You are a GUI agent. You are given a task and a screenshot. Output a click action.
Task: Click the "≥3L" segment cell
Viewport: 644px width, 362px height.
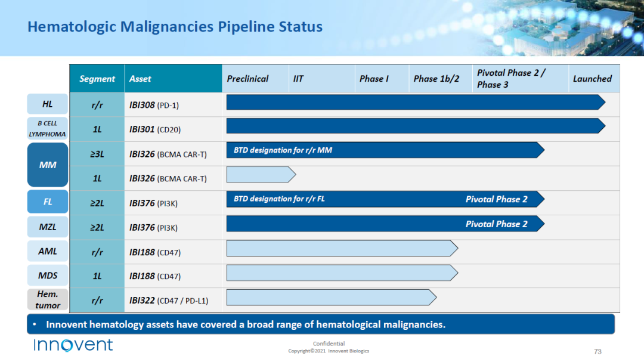pos(97,154)
